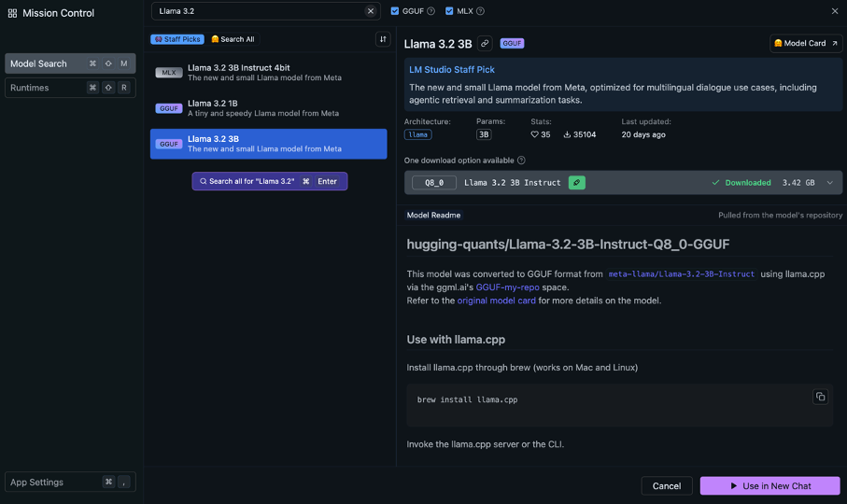Screen dimensions: 847x504
Task: Uncheck the MLX format checkbox
Action: [449, 11]
